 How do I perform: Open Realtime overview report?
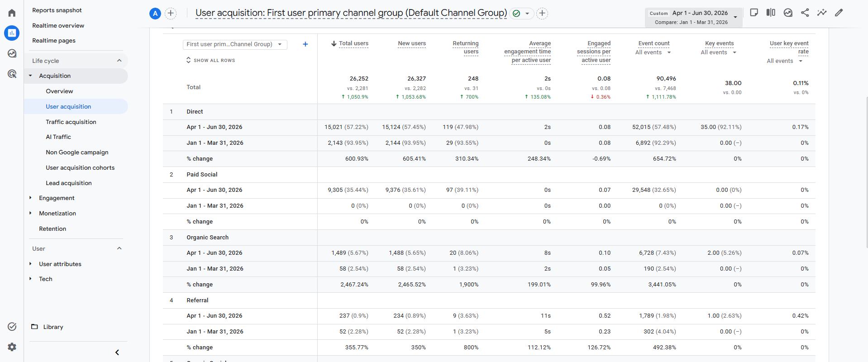(x=58, y=25)
